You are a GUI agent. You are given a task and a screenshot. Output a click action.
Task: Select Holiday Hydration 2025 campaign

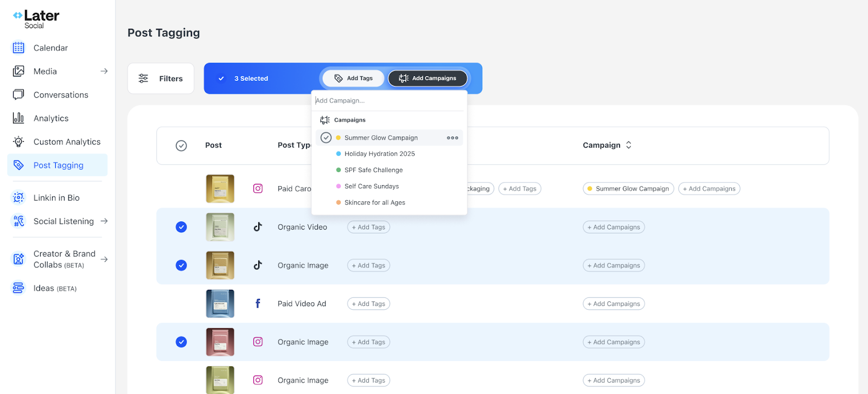coord(379,154)
